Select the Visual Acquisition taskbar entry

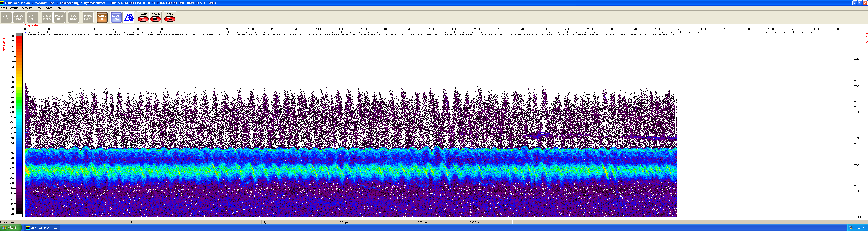point(42,228)
